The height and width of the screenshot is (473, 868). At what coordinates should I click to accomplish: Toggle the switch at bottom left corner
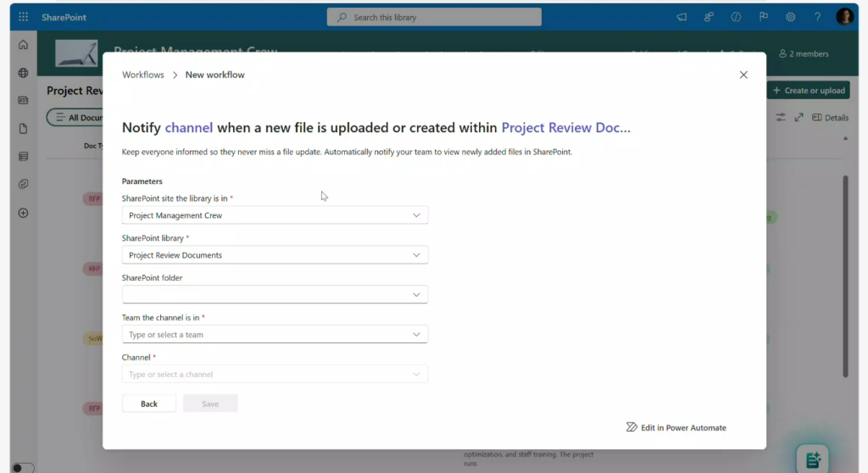tap(23, 468)
